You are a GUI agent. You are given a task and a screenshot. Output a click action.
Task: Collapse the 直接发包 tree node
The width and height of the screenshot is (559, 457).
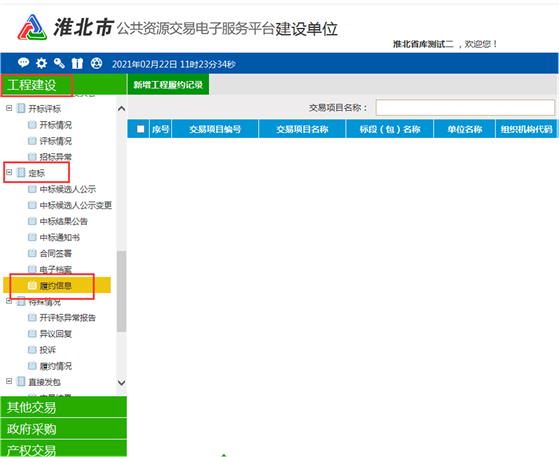pos(9,381)
